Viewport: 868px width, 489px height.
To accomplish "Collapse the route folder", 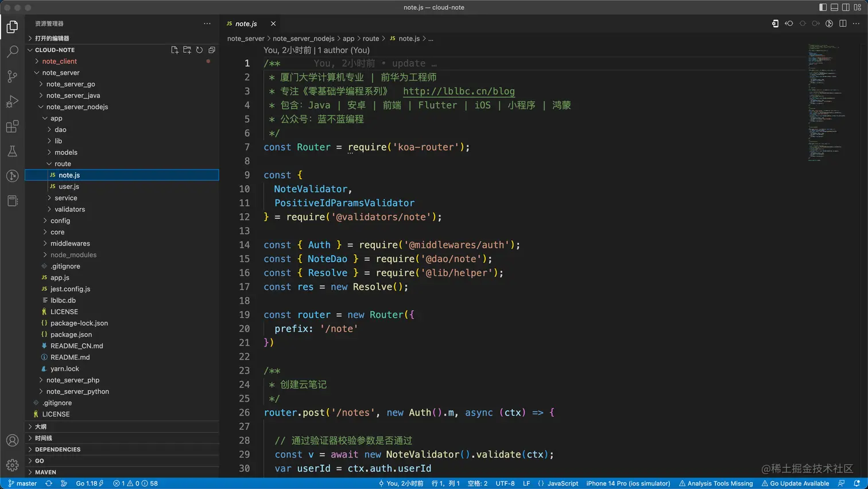I will (122, 164).
